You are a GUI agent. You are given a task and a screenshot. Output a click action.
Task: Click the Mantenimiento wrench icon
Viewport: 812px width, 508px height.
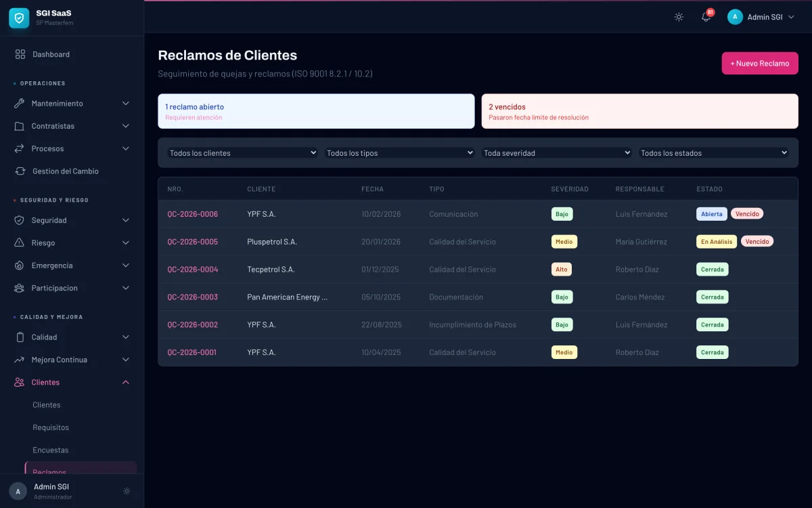pyautogui.click(x=19, y=104)
